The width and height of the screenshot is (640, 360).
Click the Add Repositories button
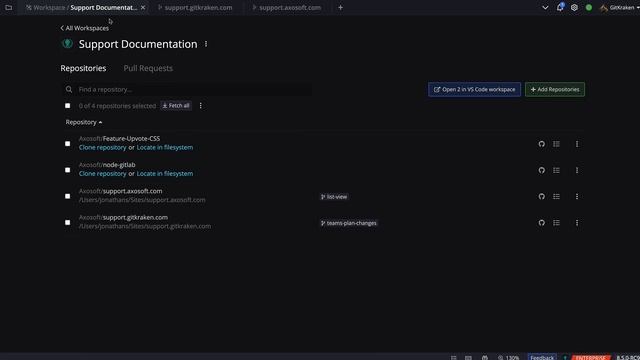[555, 89]
